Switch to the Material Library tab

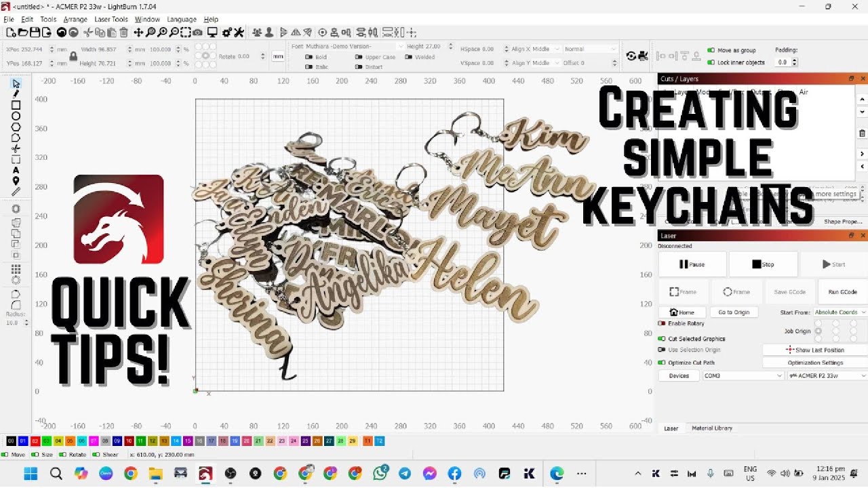point(711,428)
